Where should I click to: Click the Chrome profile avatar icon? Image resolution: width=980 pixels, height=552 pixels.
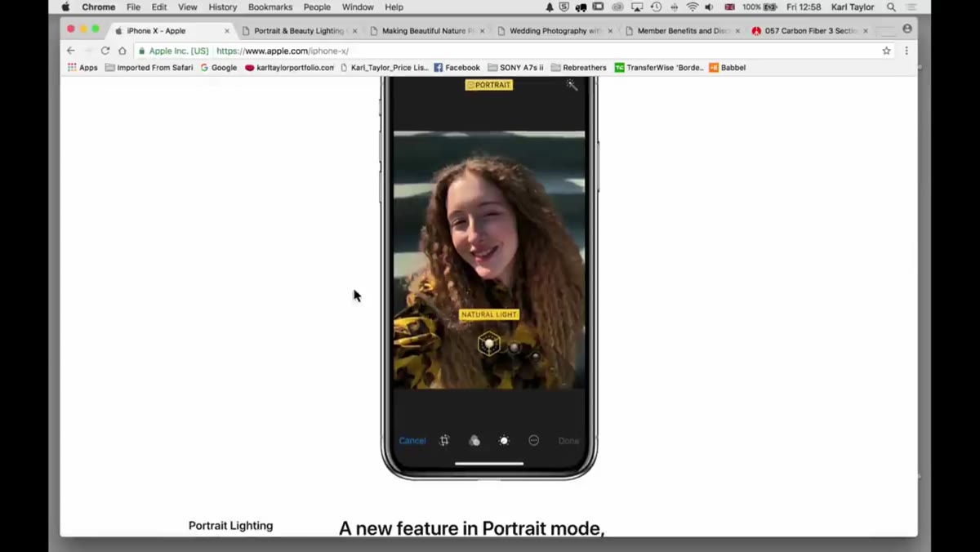(x=907, y=29)
